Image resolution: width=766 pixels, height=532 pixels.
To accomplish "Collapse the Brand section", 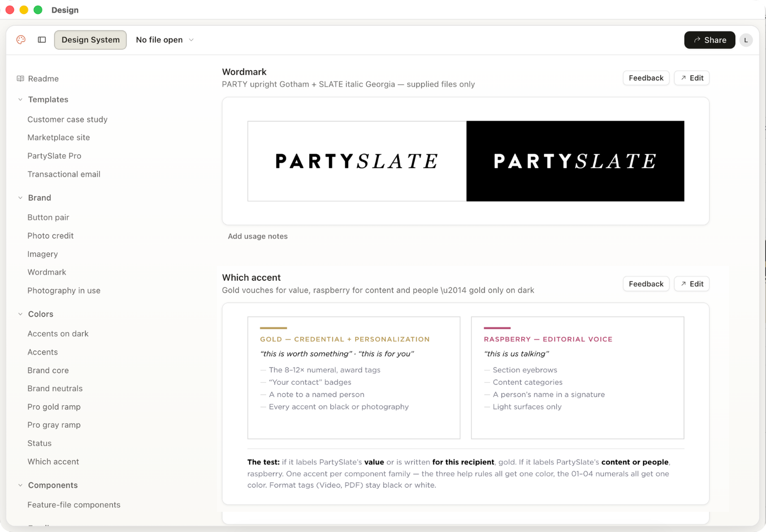I will tap(20, 198).
